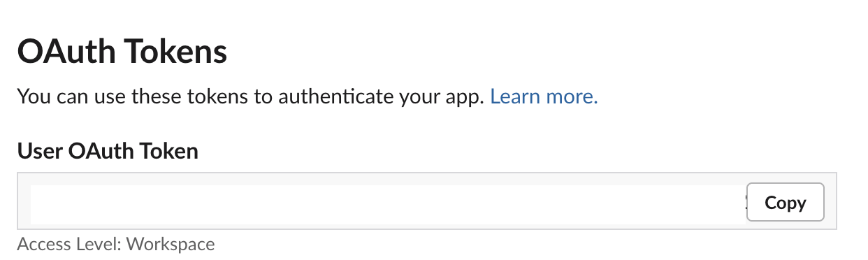Open the Learn more link
Screen dimensions: 868x260
[x=544, y=96]
